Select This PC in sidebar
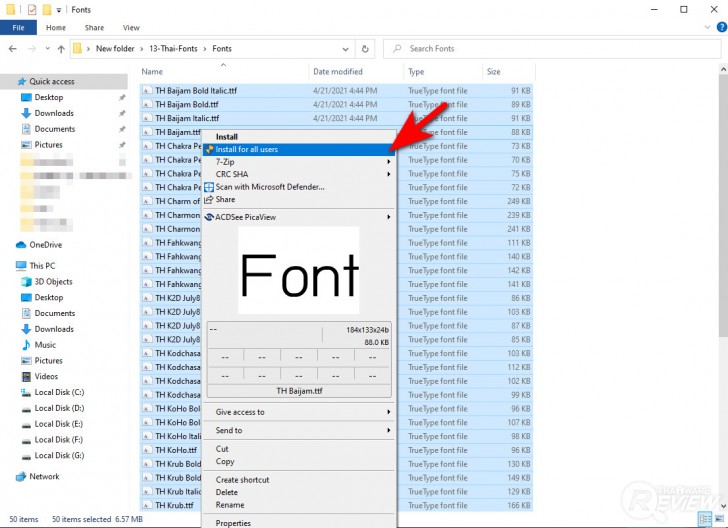 (x=42, y=266)
